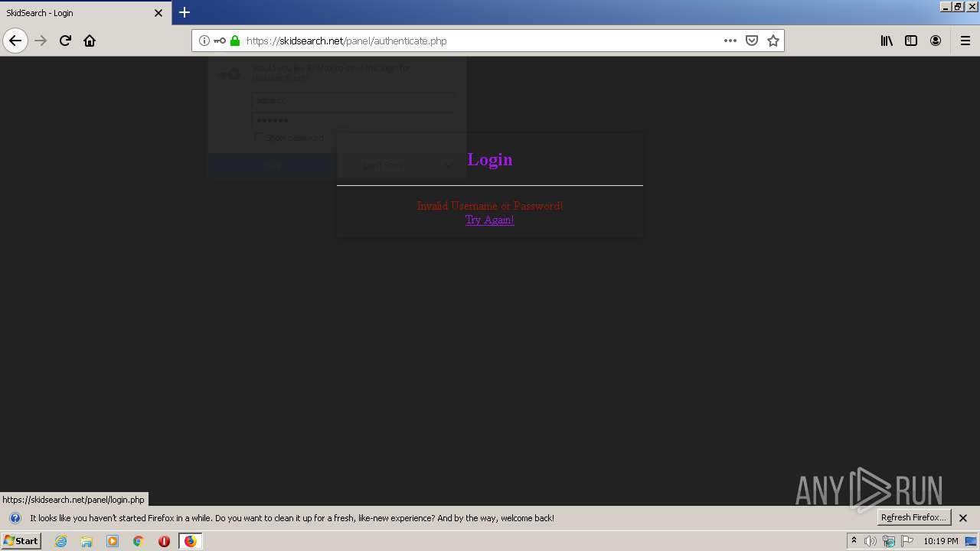The height and width of the screenshot is (551, 980).
Task: Open the Firefox account menu
Action: point(936,41)
